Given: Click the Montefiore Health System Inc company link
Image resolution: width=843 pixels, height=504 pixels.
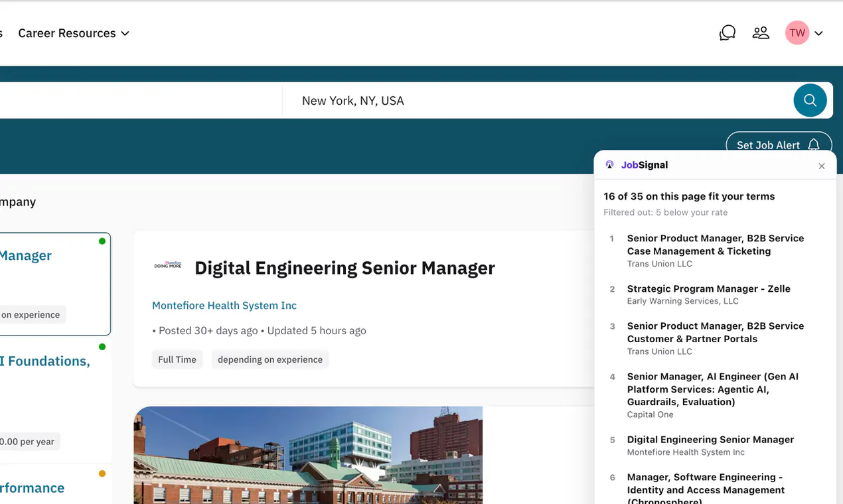Looking at the screenshot, I should click(224, 306).
